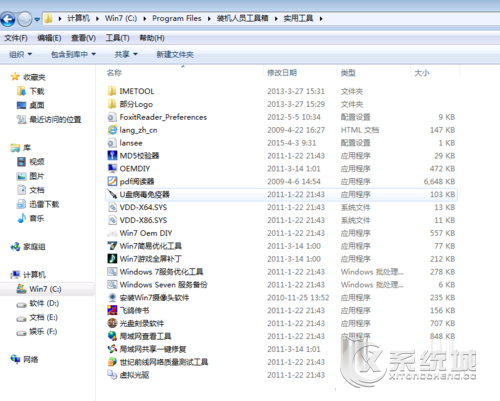Click the lang_zh_cn HTML file icon

pos(112,130)
